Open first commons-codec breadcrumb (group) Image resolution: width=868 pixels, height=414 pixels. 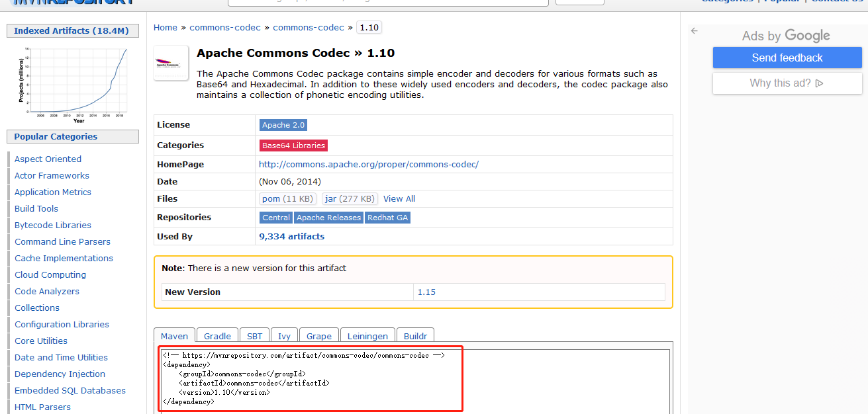(x=225, y=27)
